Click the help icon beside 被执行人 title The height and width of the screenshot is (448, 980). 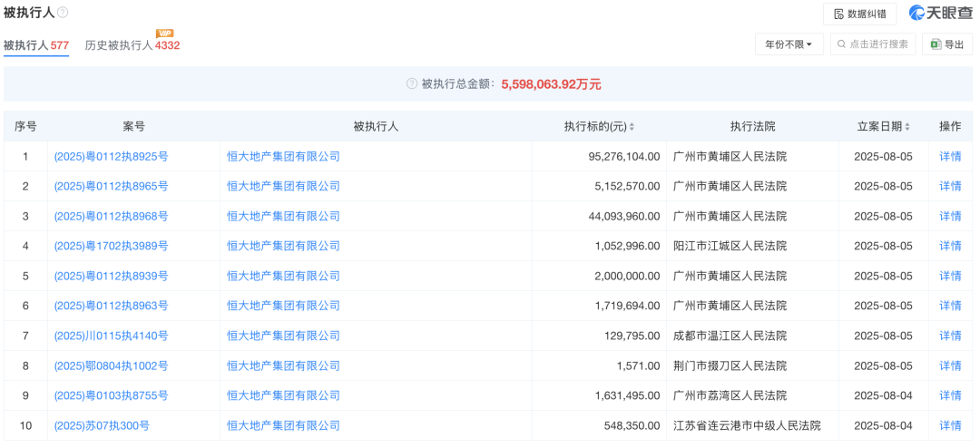point(64,13)
